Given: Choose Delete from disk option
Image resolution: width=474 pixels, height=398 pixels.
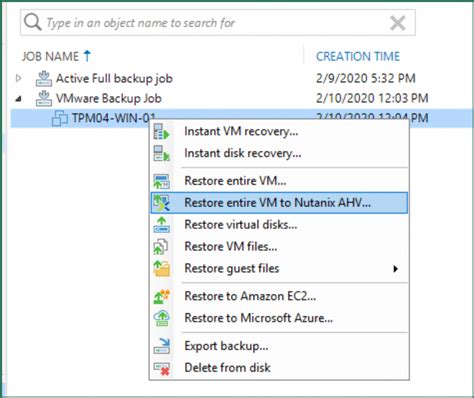Looking at the screenshot, I should coord(279,368).
